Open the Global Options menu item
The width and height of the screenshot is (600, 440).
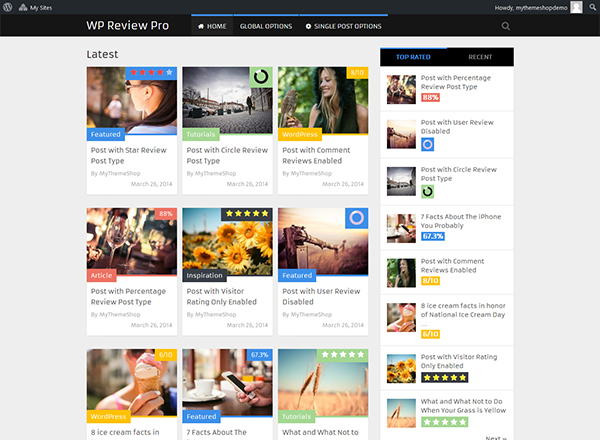266,26
